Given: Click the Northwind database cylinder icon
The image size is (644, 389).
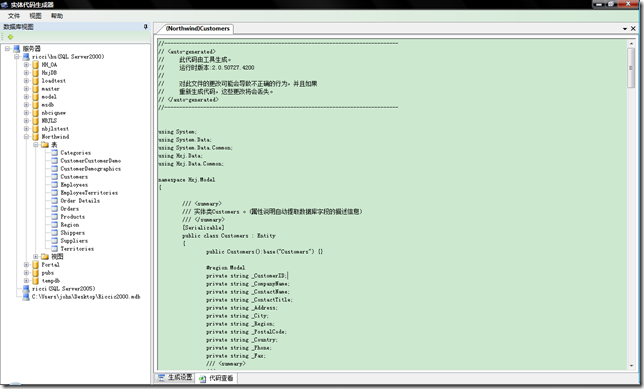Looking at the screenshot, I should pos(36,137).
